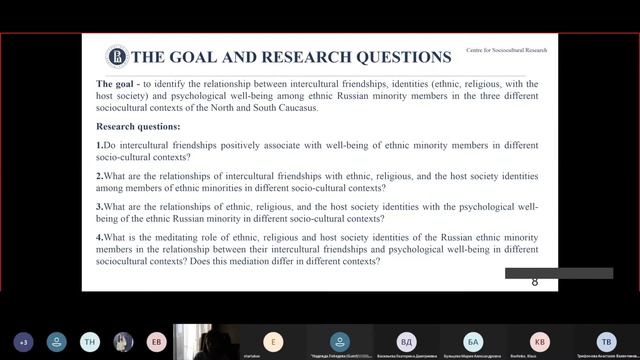Viewport: 640px width, 360px height.
Task: Click the TB participant avatar tile
Action: (607, 342)
